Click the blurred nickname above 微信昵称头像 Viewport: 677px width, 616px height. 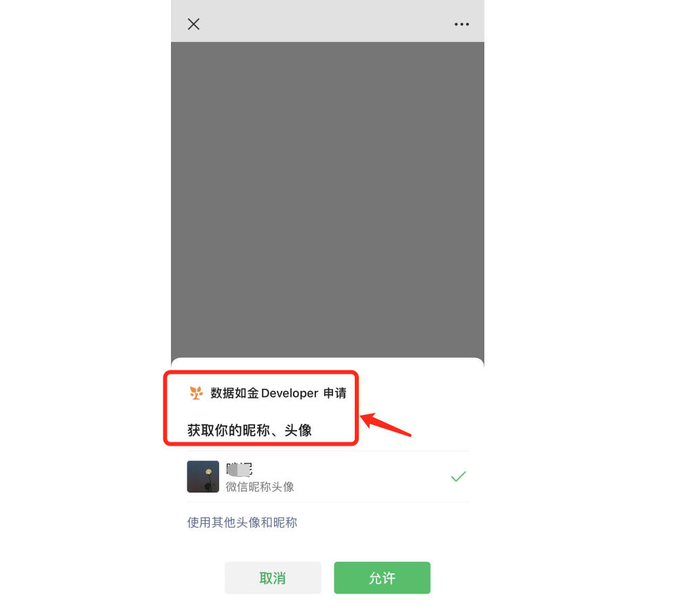239,469
